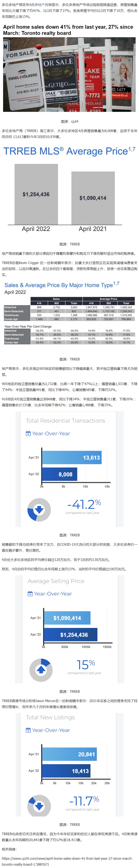Open the cp24.com source URL at the bottom

click(x=67, y=862)
